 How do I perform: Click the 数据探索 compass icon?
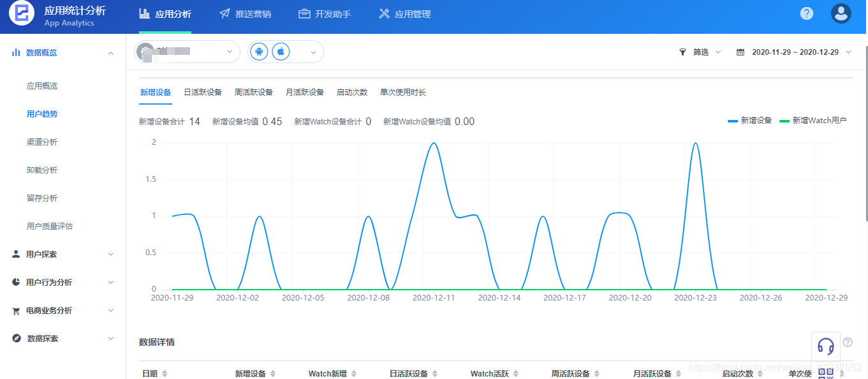point(16,338)
